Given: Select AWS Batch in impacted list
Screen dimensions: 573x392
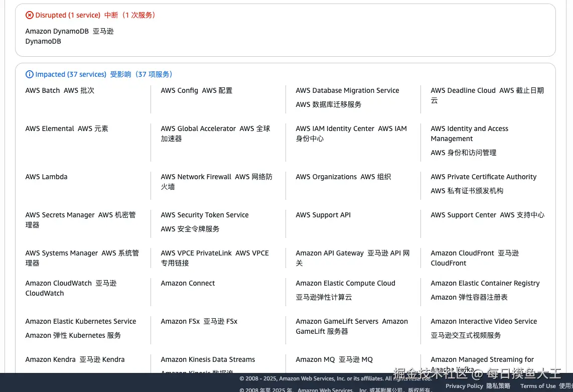Looking at the screenshot, I should coord(43,91).
